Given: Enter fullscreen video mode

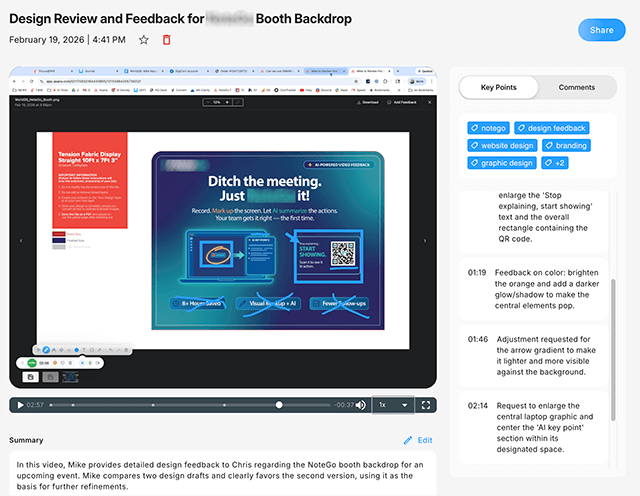Looking at the screenshot, I should [x=427, y=405].
